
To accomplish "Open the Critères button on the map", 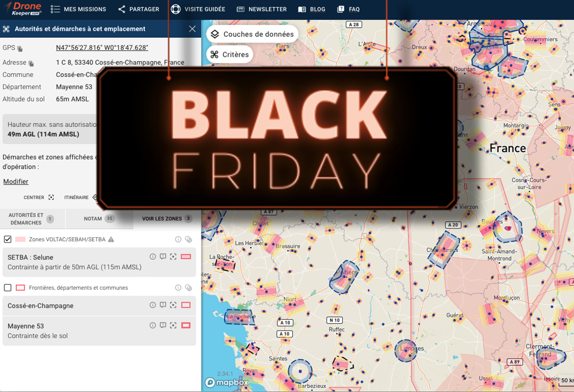I will (230, 54).
